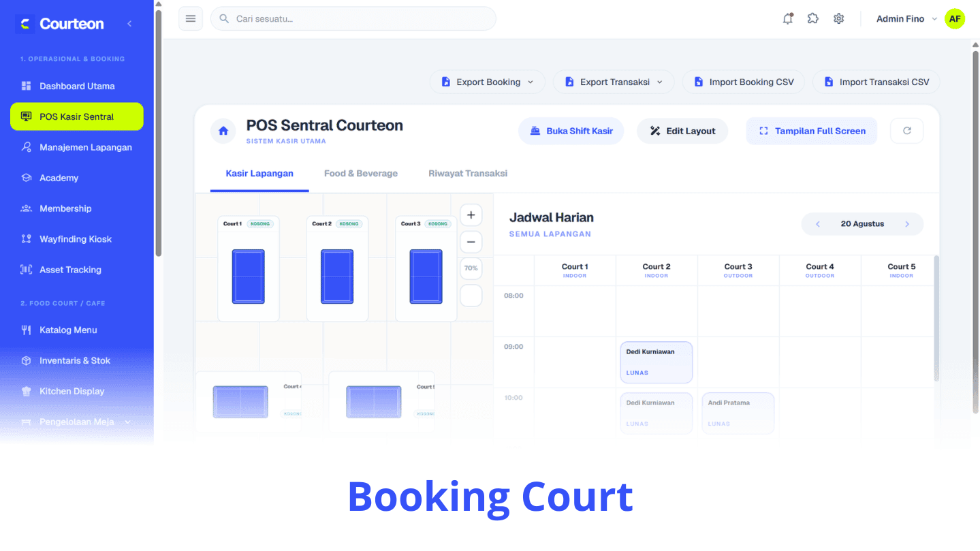Select Court 1 card in layout
980x551 pixels.
[x=249, y=268]
